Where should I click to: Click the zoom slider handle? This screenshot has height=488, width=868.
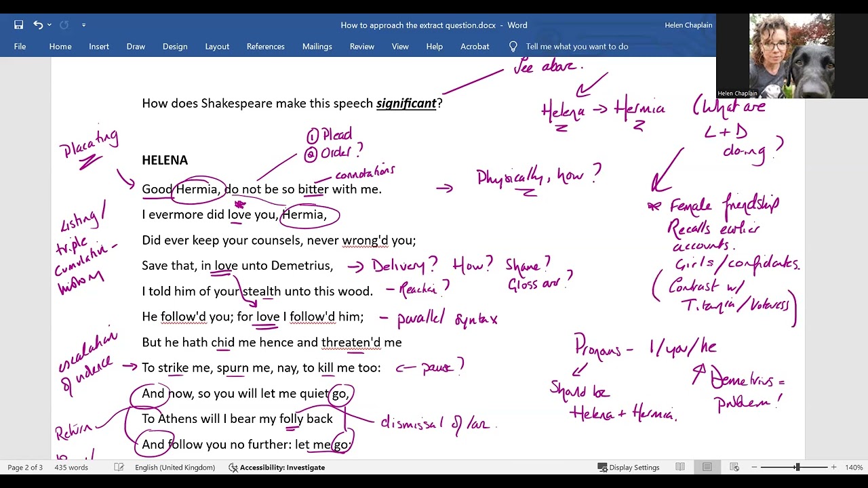click(x=797, y=467)
